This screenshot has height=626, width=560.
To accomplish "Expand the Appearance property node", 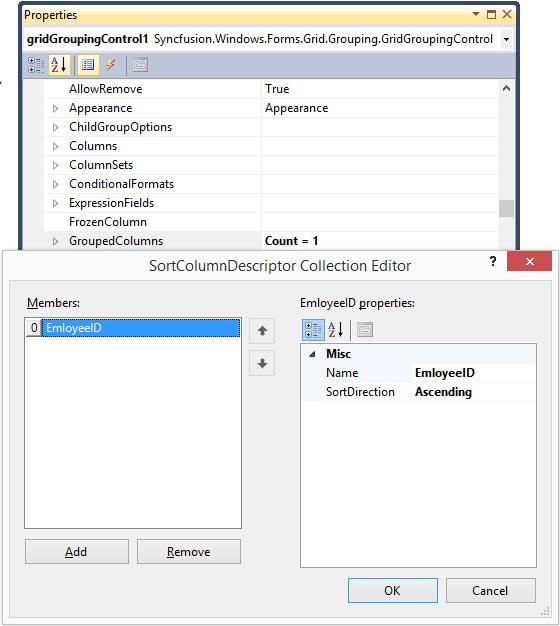I will pos(55,108).
